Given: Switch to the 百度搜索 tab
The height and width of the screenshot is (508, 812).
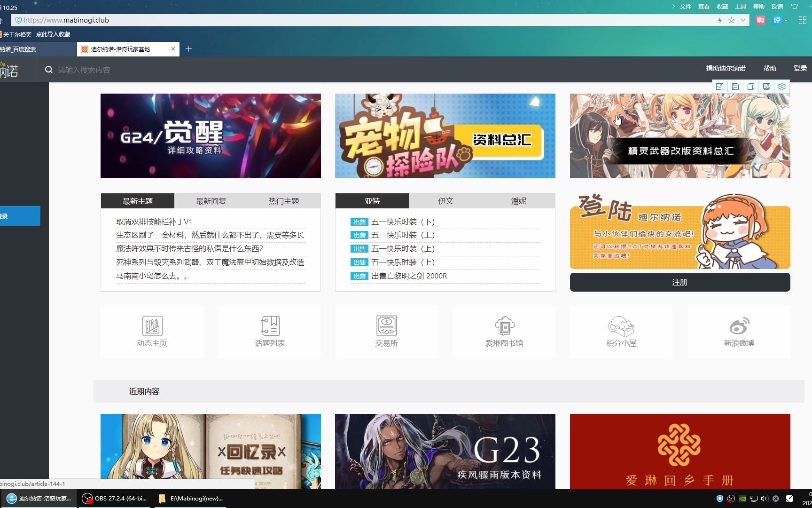Looking at the screenshot, I should [x=38, y=49].
